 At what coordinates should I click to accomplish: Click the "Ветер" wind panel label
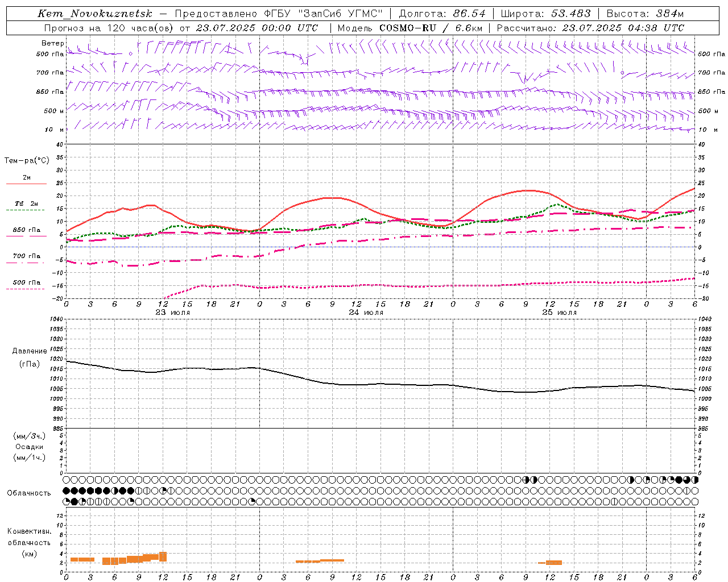[x=52, y=43]
